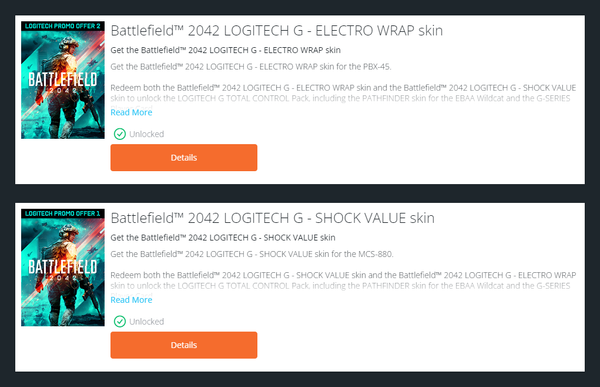
Task: Click the PBX-45 skin description line
Action: [251, 67]
